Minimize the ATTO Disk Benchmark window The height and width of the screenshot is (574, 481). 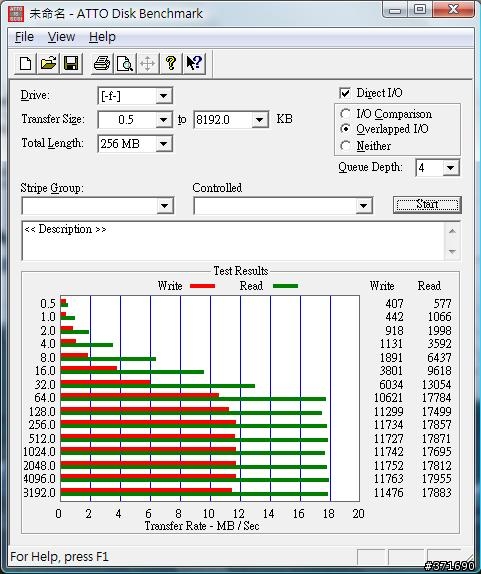[395, 10]
